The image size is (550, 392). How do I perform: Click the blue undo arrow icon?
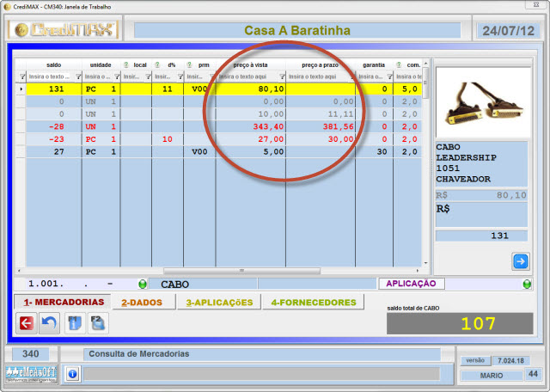point(49,323)
